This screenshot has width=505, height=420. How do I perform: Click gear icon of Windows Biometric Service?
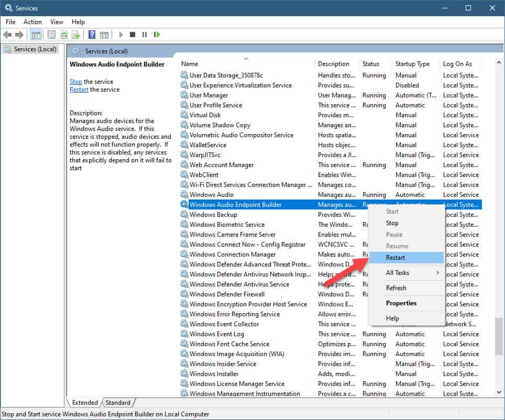(184, 225)
